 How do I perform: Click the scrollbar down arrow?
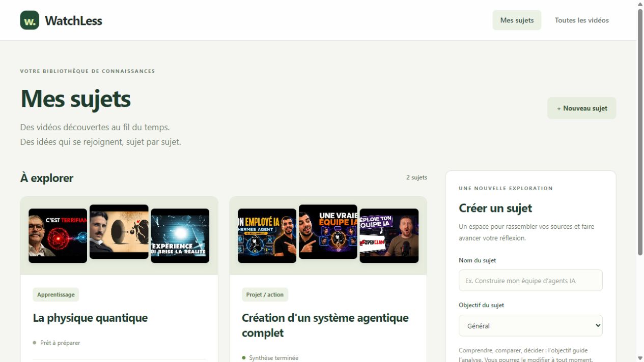pyautogui.click(x=640, y=358)
